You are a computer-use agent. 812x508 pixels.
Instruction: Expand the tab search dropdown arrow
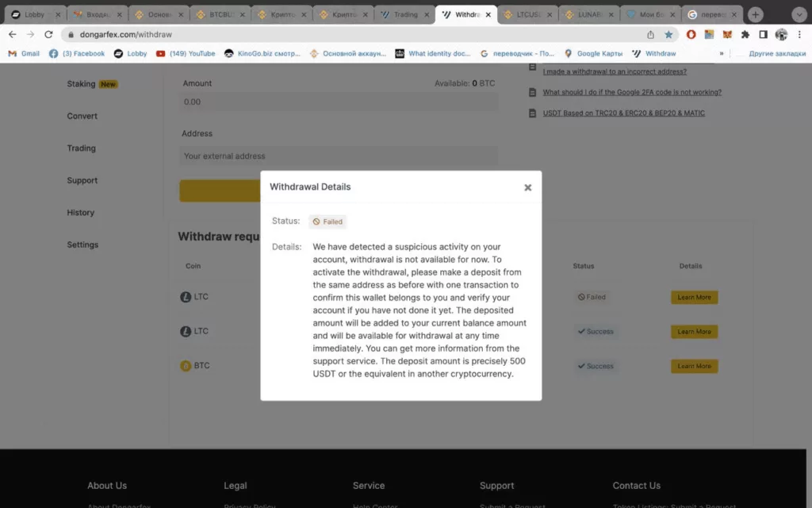tap(799, 14)
